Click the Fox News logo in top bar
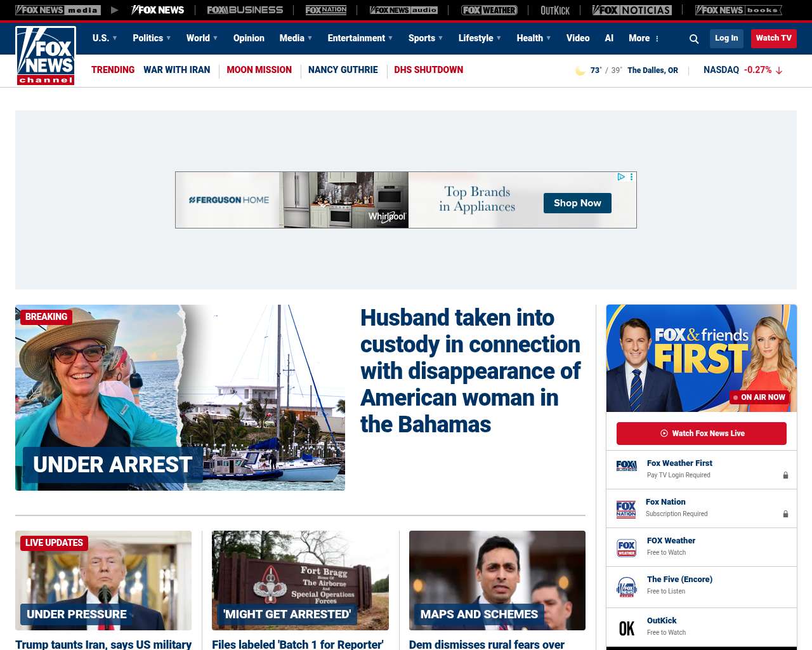The width and height of the screenshot is (812, 650). (x=157, y=10)
